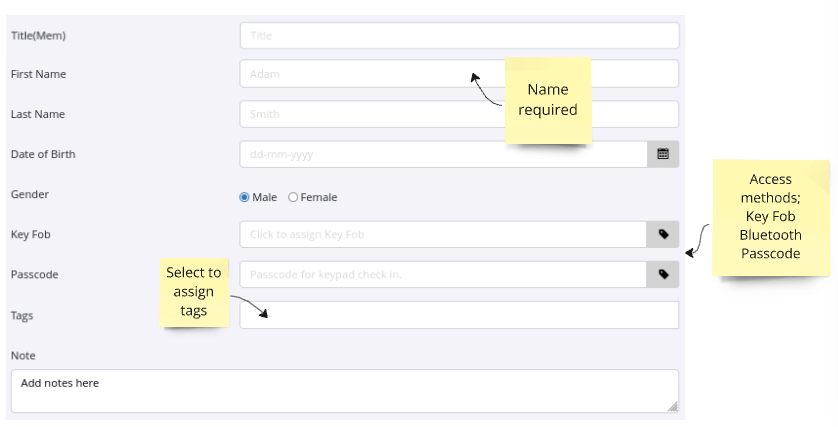
Task: Click the Note textarea resize handle
Action: [672, 406]
